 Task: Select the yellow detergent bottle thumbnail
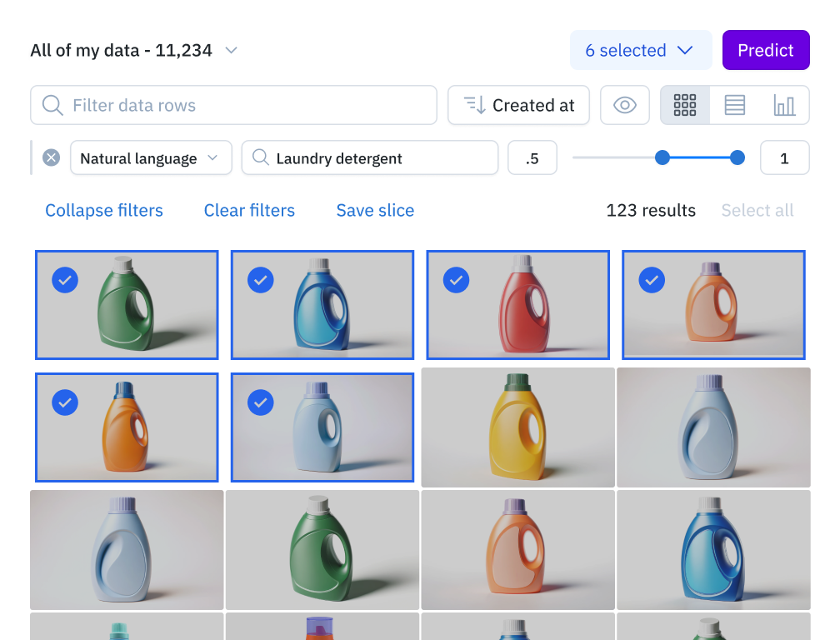[x=517, y=427]
